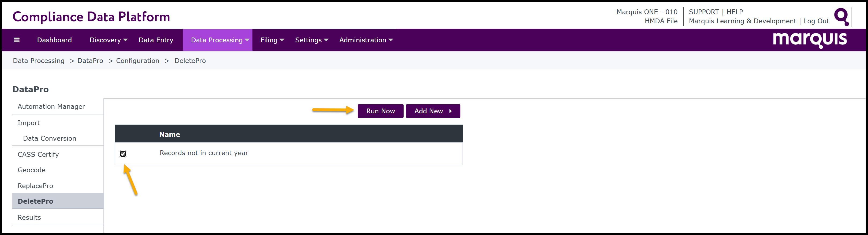This screenshot has width=868, height=235.
Task: Open the Data Processing dropdown
Action: [220, 40]
